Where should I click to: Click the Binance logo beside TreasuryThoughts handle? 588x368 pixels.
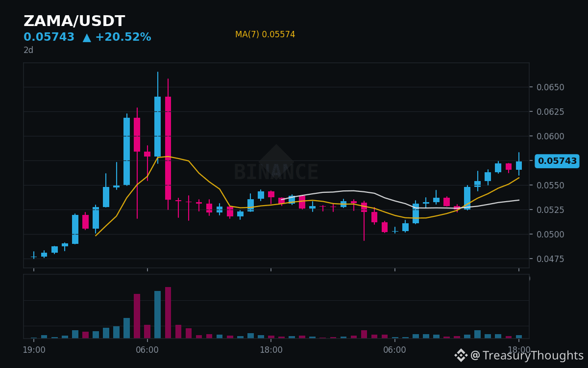click(x=461, y=355)
